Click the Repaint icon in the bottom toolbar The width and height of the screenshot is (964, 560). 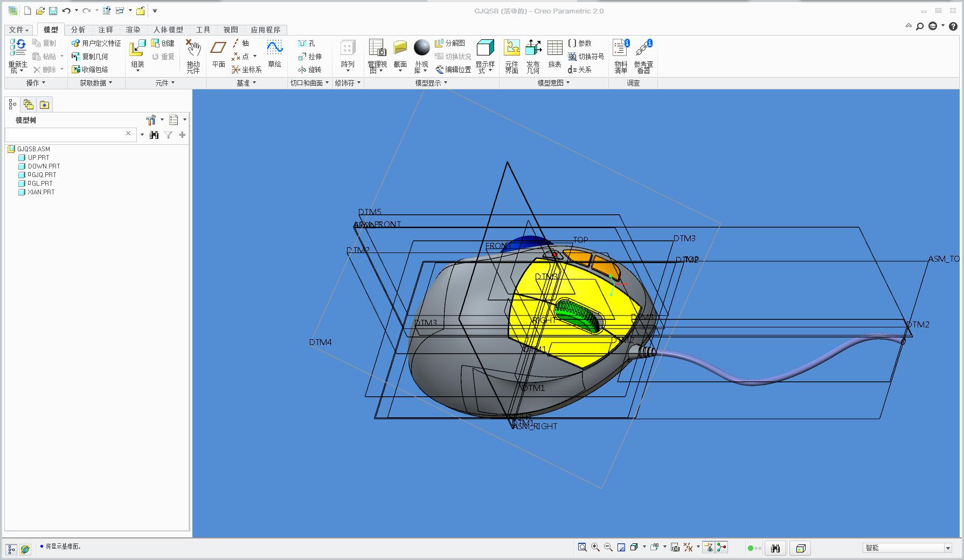[x=621, y=548]
